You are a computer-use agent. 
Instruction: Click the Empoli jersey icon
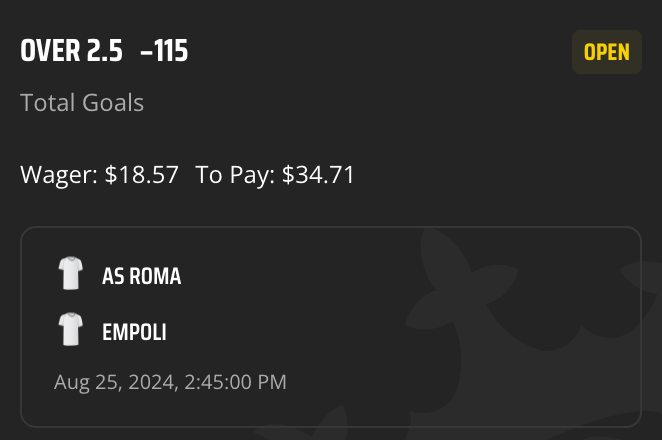[x=71, y=329]
